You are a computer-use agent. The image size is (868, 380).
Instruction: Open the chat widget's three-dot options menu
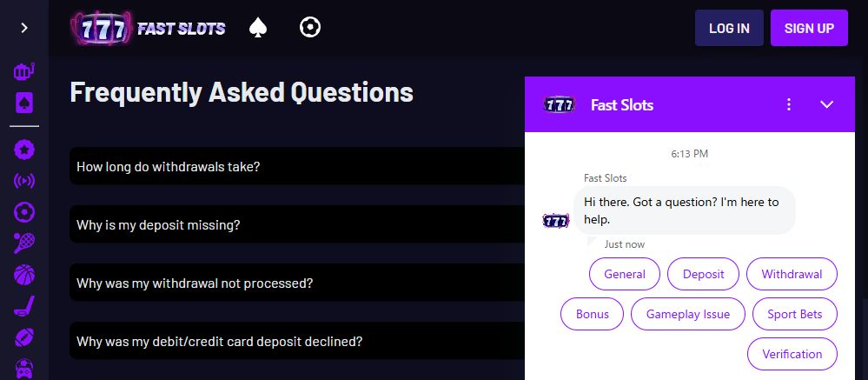click(x=789, y=104)
